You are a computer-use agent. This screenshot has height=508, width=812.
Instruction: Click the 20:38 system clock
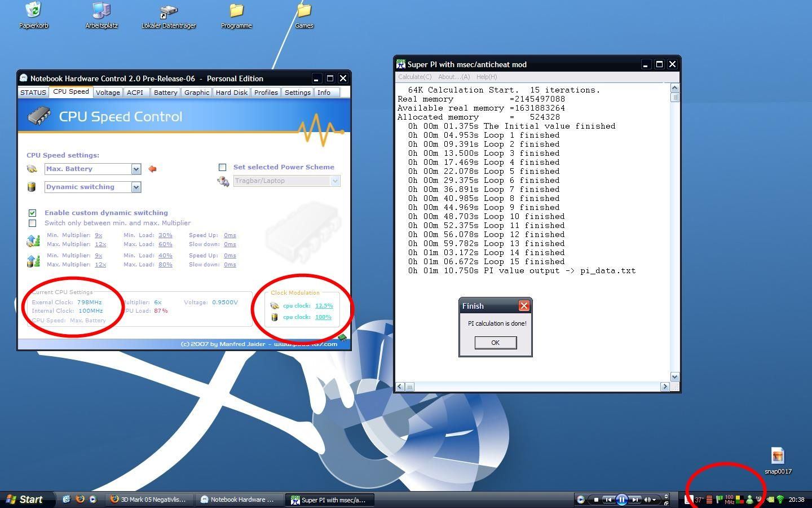[796, 500]
